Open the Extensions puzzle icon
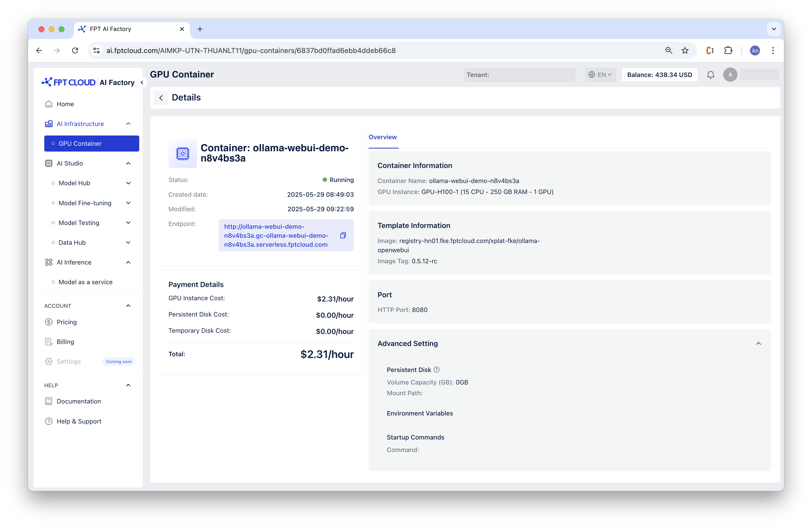812x528 pixels. pos(728,50)
